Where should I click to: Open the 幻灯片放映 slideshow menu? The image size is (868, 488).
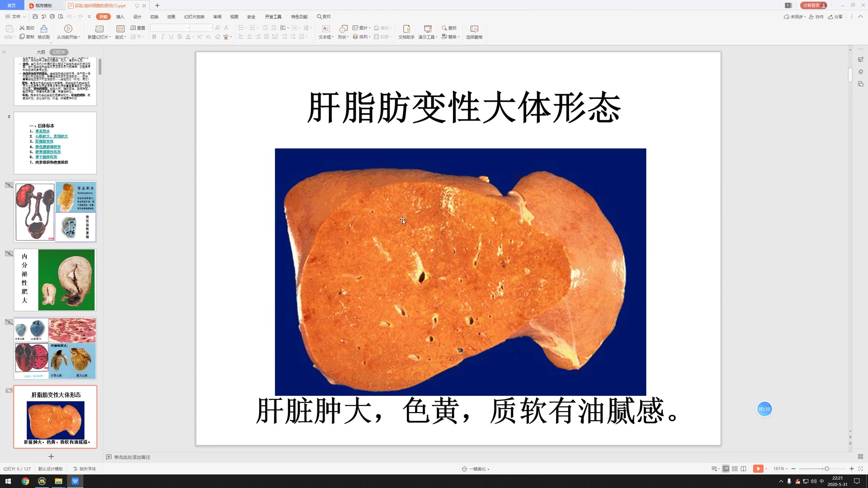193,16
